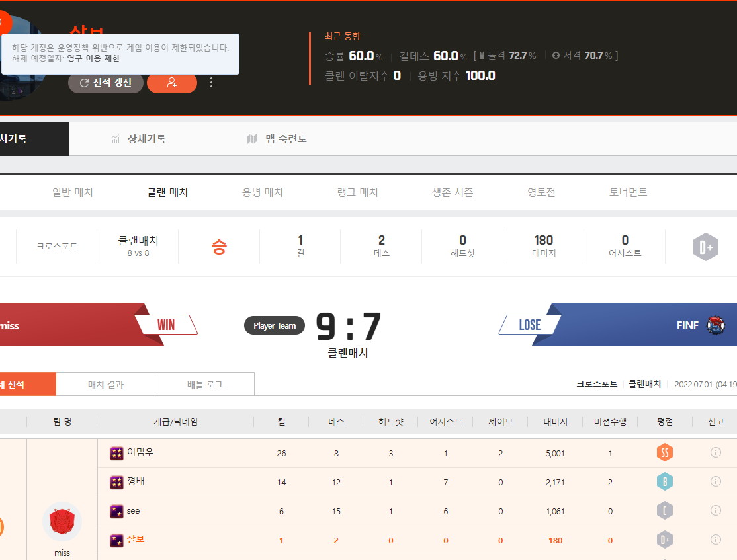Click the 운영정책 위반 policy link

82,48
